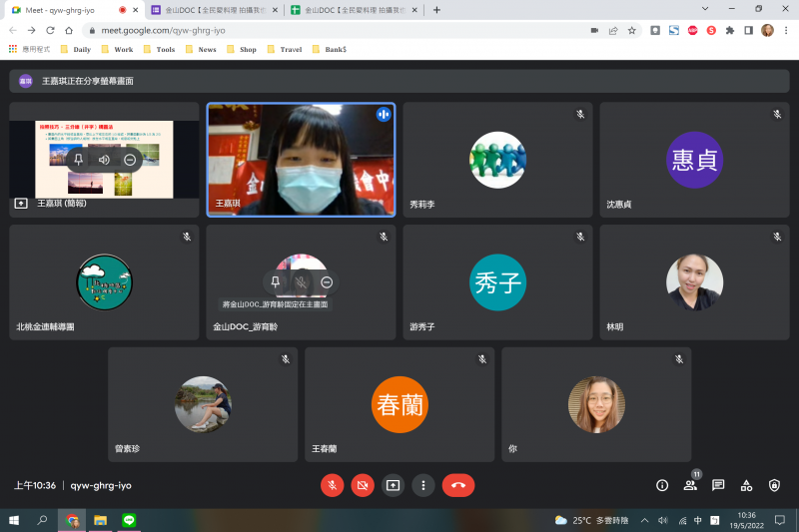The height and width of the screenshot is (532, 799).
Task: Open Work bookmarks folder
Action: pyautogui.click(x=117, y=49)
